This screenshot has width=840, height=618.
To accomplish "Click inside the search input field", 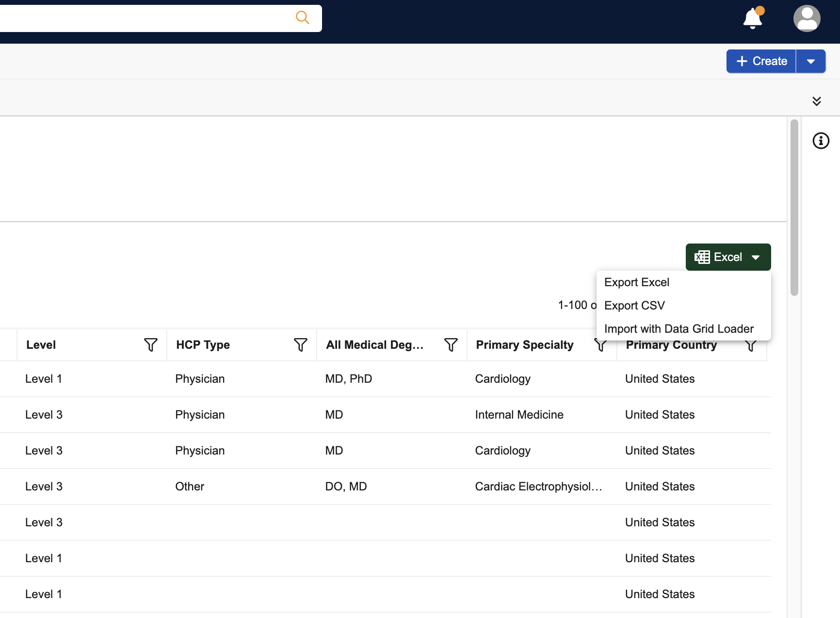I will (x=145, y=18).
